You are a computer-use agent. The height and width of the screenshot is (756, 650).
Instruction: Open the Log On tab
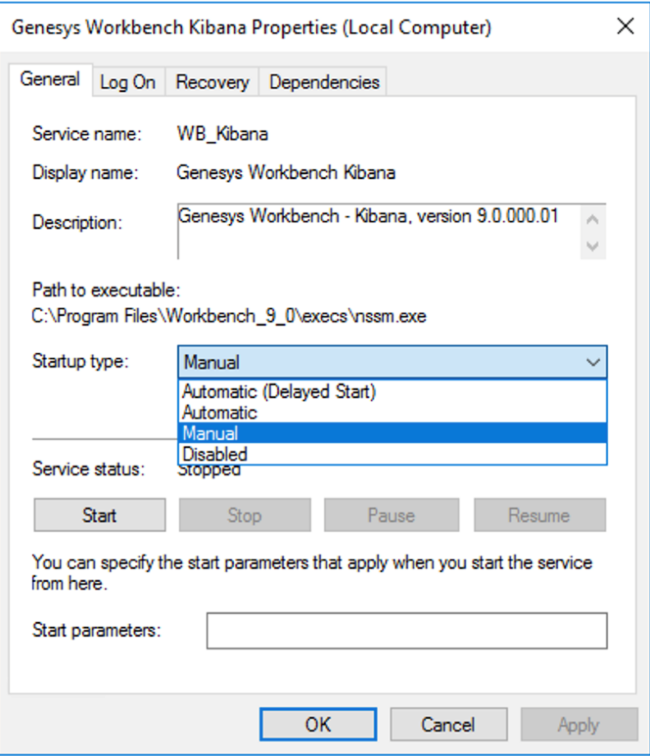[128, 82]
